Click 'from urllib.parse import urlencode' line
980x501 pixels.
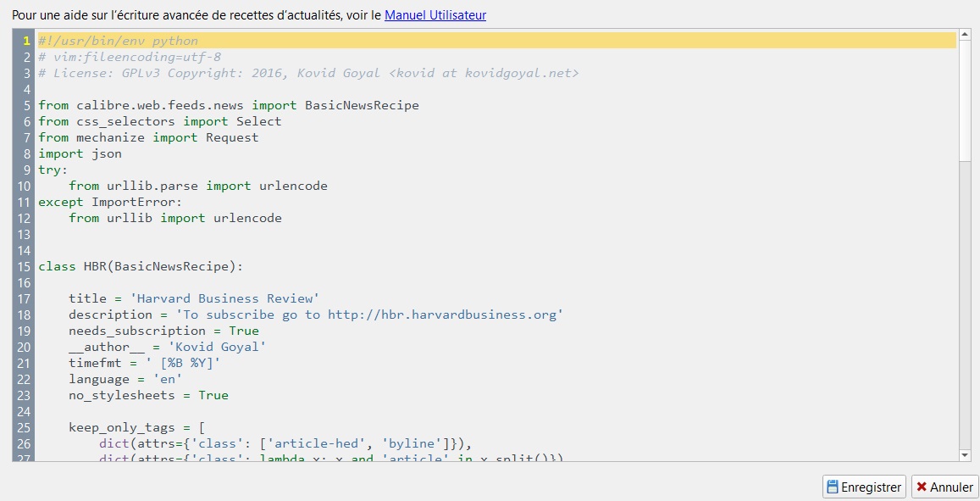198,186
